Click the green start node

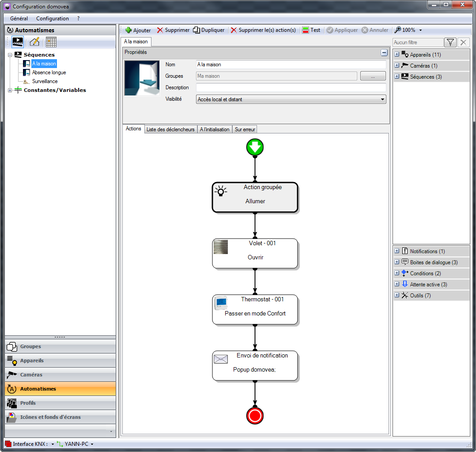pos(255,147)
